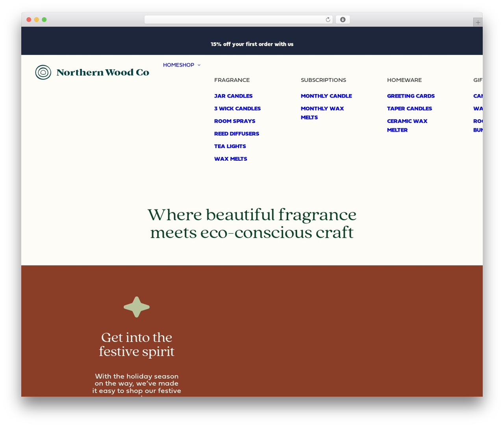Click the 'With the holiday season' paragraph
The image size is (504, 427).
click(x=137, y=384)
